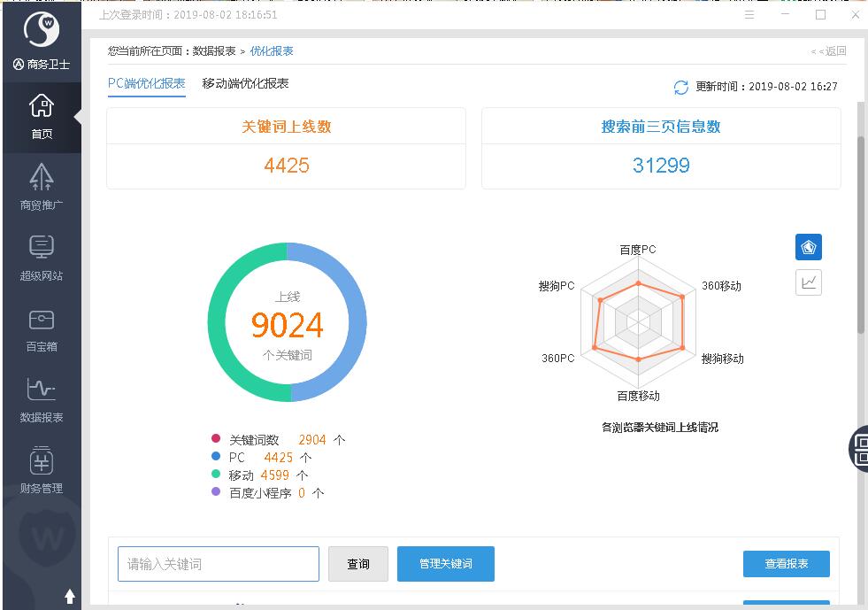The height and width of the screenshot is (610, 868).
Task: Switch to radar chart view icon
Action: [808, 247]
